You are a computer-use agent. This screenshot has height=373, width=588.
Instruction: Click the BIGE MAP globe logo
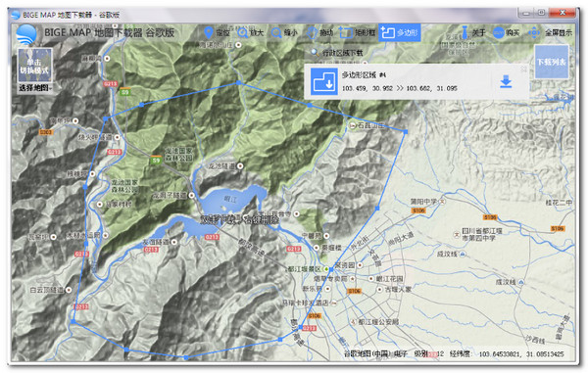coord(26,34)
